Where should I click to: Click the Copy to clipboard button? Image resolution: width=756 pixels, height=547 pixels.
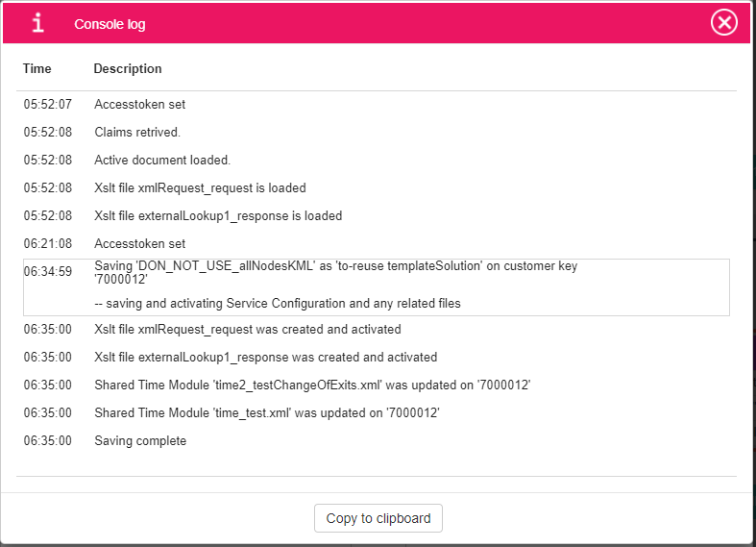(x=378, y=518)
